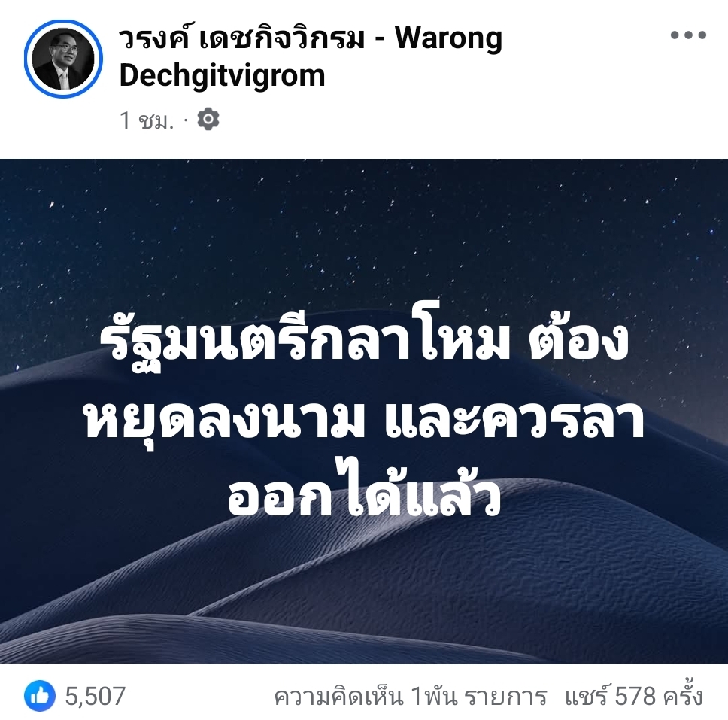The width and height of the screenshot is (728, 720).
Task: Click the blue story ring around avatar
Action: pos(64,59)
